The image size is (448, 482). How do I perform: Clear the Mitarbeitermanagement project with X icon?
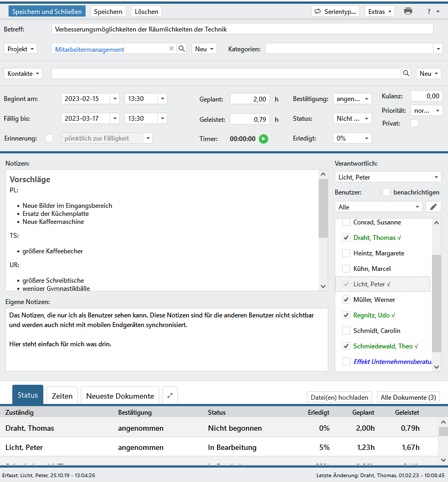(x=172, y=49)
